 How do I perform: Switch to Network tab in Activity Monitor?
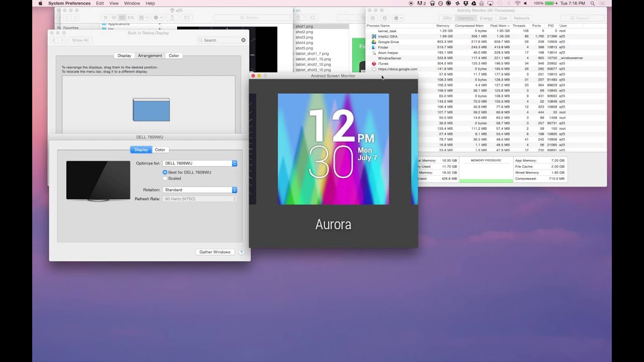coord(521,18)
